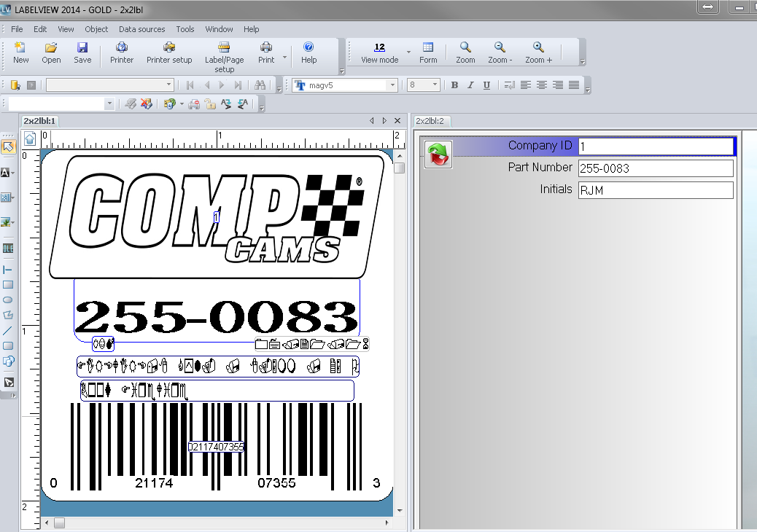757x532 pixels.
Task: Open the database query dropdown box
Action: 110,85
